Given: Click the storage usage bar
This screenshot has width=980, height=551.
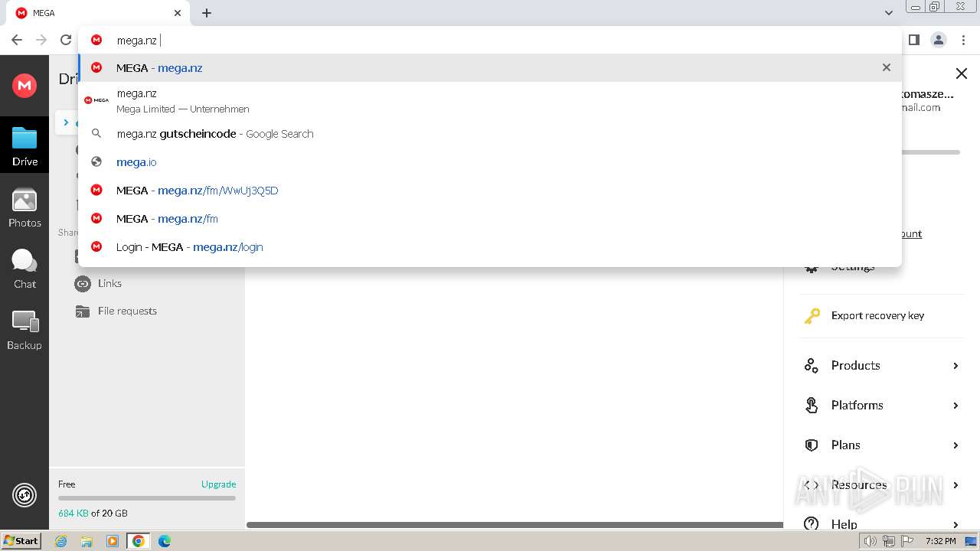Looking at the screenshot, I should [x=147, y=498].
